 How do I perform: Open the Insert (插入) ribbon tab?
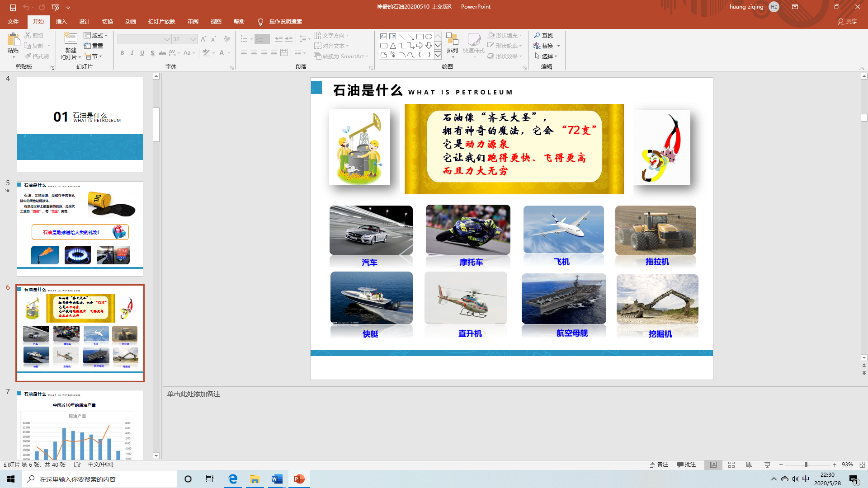pyautogui.click(x=61, y=22)
